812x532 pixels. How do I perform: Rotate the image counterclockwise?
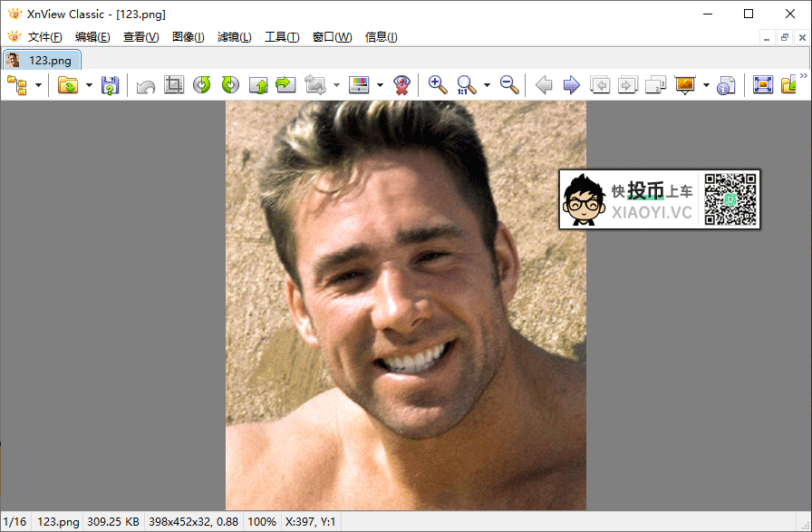point(201,84)
